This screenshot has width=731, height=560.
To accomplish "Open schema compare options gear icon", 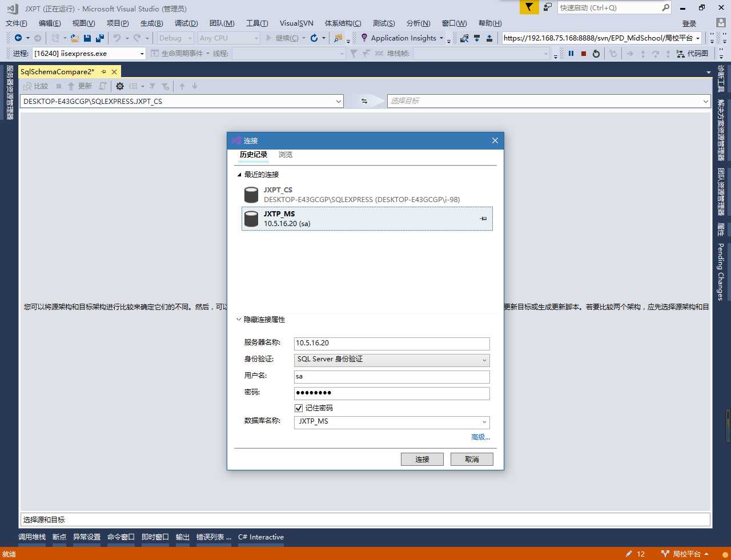I will [x=120, y=86].
